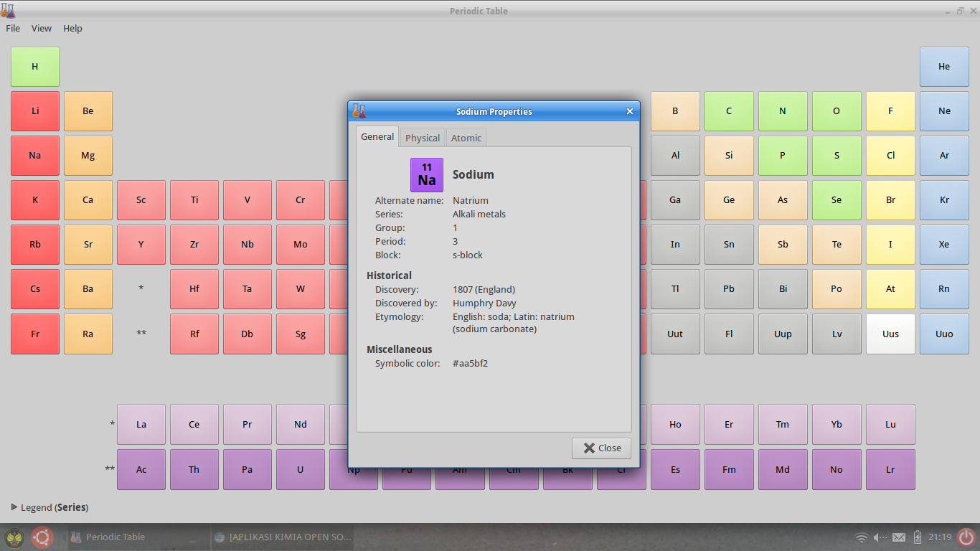
Task: Click the Alkali metals series value
Action: (479, 214)
